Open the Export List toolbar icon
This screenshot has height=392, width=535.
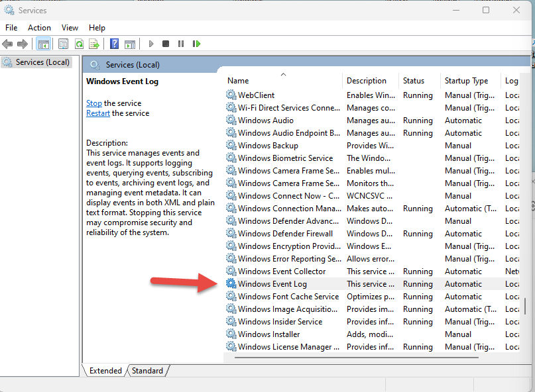(x=95, y=44)
